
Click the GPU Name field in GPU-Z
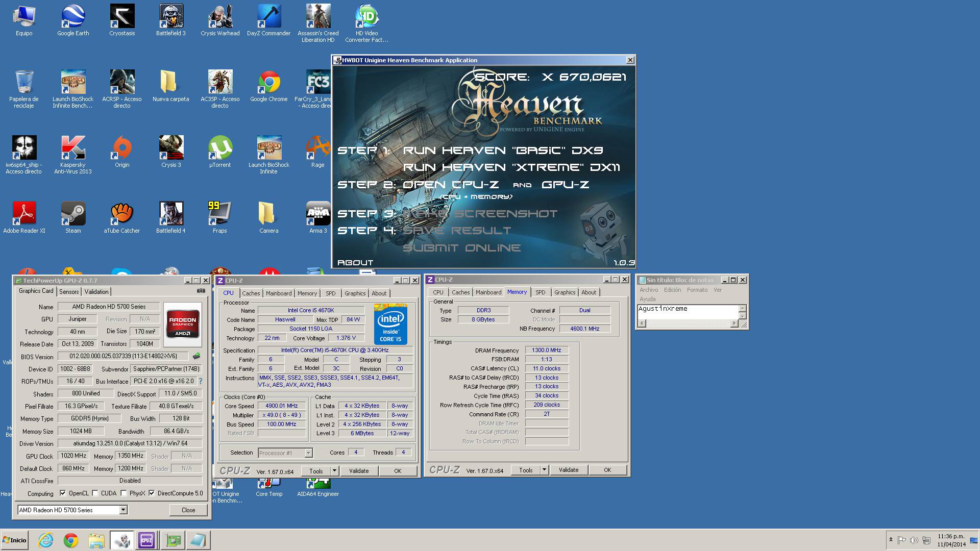[109, 307]
